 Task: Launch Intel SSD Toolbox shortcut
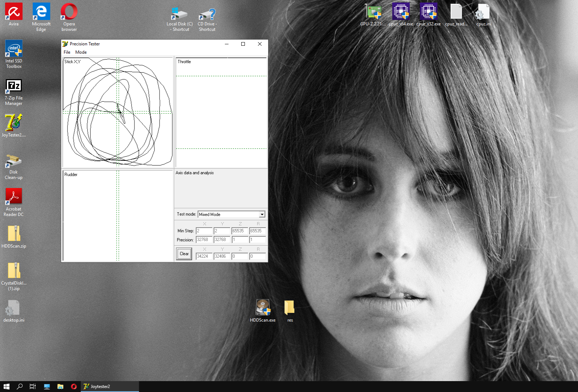(13, 49)
